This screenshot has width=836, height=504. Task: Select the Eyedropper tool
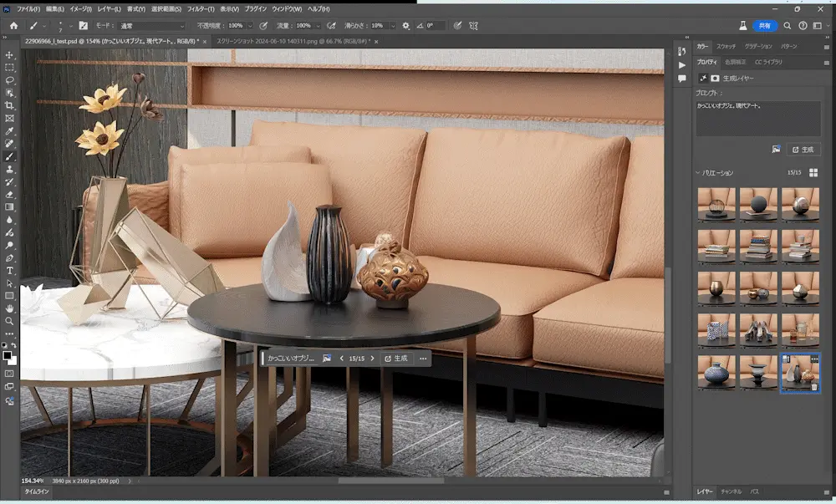tap(9, 131)
